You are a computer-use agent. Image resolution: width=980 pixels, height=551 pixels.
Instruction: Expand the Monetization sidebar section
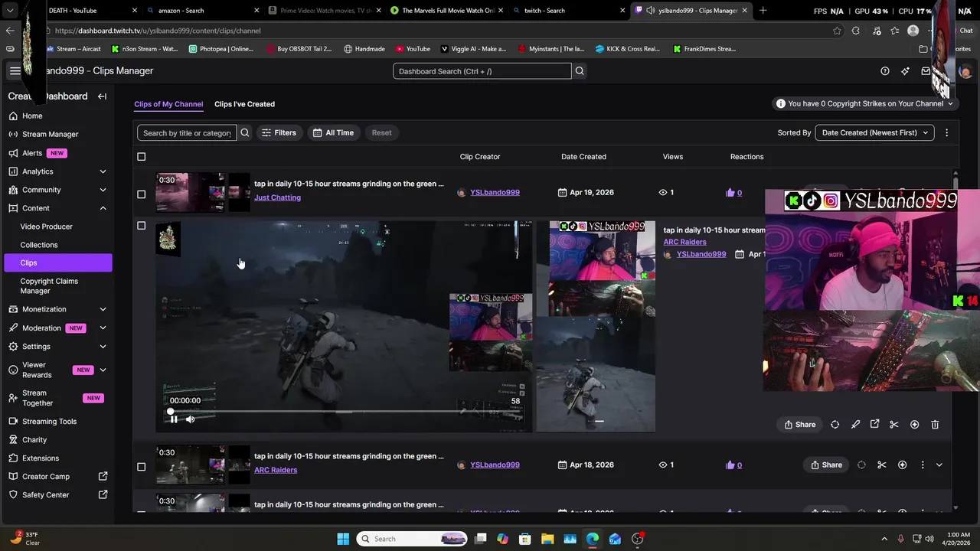pyautogui.click(x=103, y=309)
